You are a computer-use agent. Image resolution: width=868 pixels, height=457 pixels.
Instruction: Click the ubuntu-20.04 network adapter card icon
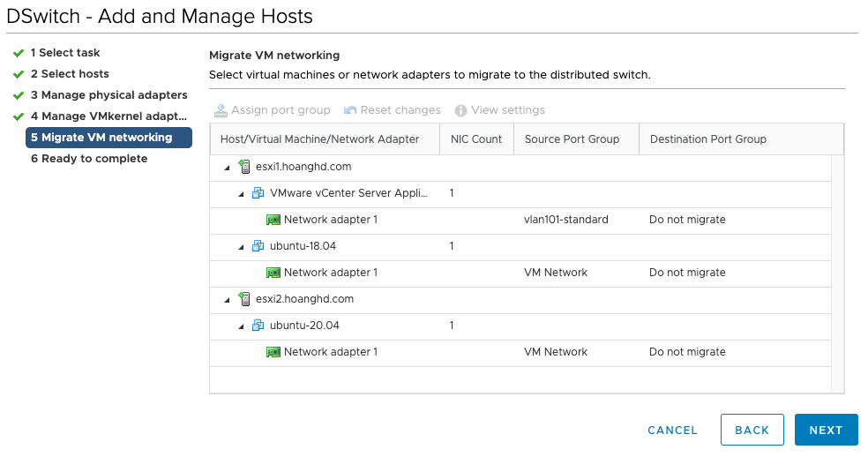(x=273, y=352)
